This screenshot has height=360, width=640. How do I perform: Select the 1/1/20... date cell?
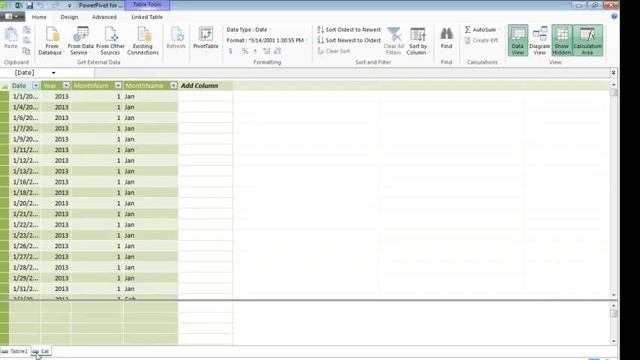coord(25,96)
